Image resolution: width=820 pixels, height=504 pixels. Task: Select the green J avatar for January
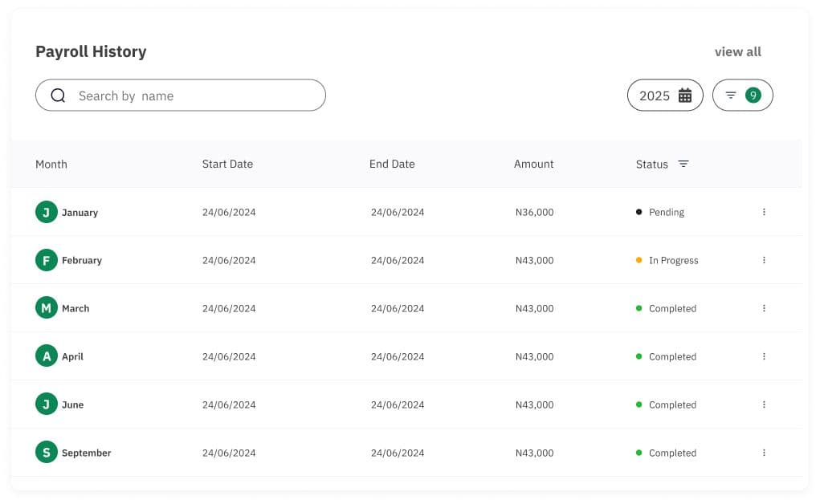pos(46,212)
